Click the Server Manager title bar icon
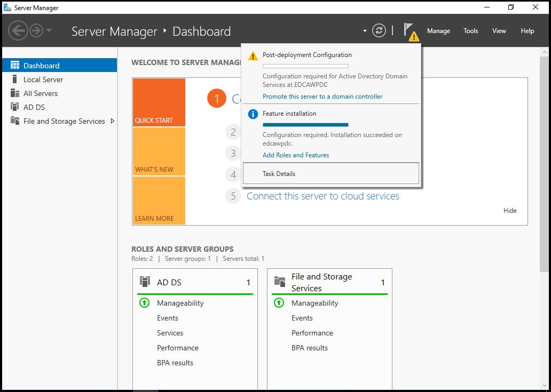This screenshot has height=392, width=551. click(7, 7)
